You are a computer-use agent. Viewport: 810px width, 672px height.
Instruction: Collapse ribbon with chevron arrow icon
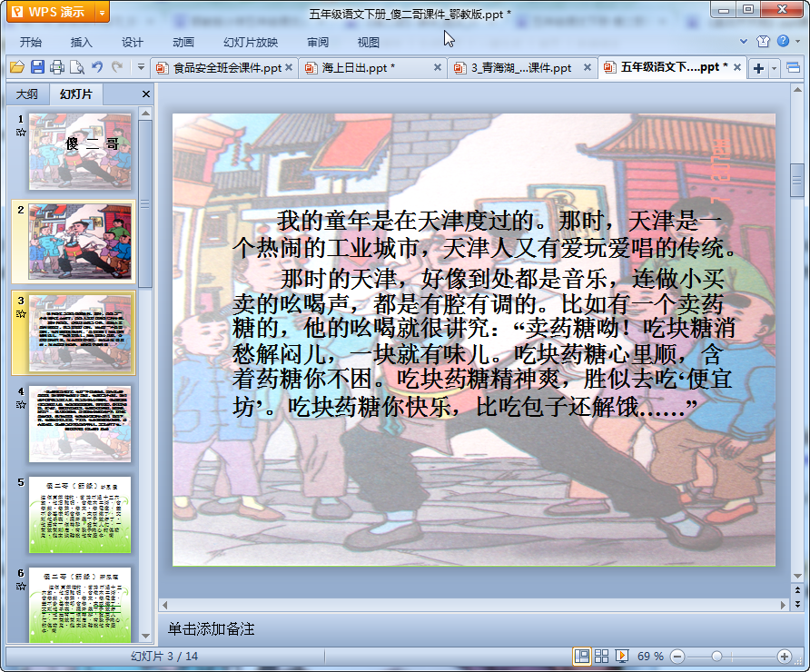coord(744,42)
